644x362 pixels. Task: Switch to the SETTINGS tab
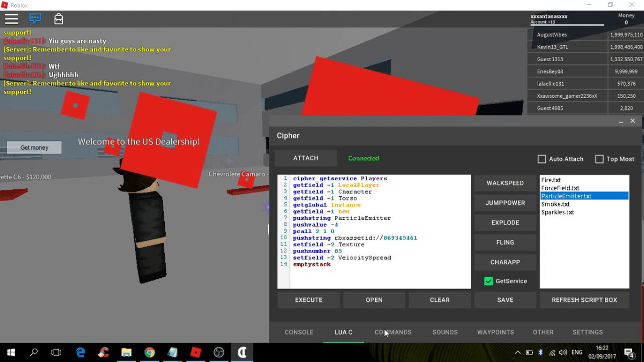pos(588,333)
